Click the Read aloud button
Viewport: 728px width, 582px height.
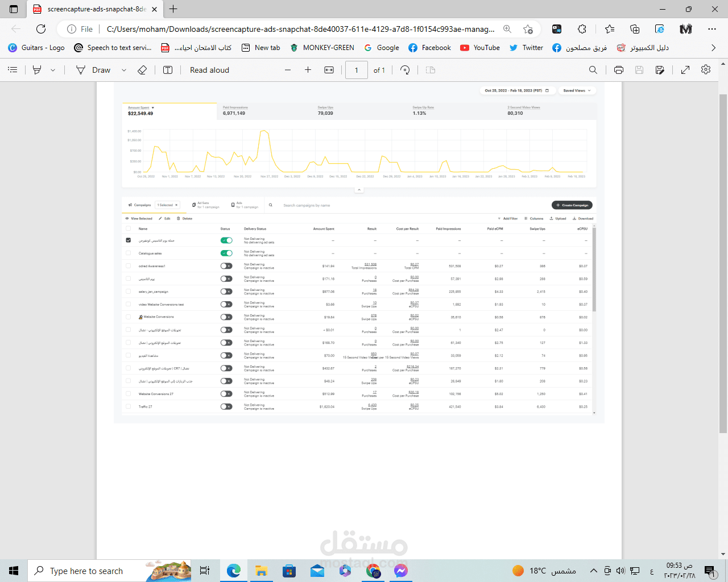209,70
